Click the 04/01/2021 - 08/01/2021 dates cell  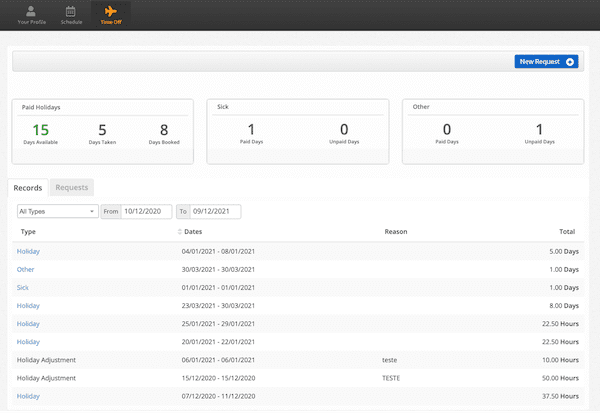pyautogui.click(x=218, y=251)
